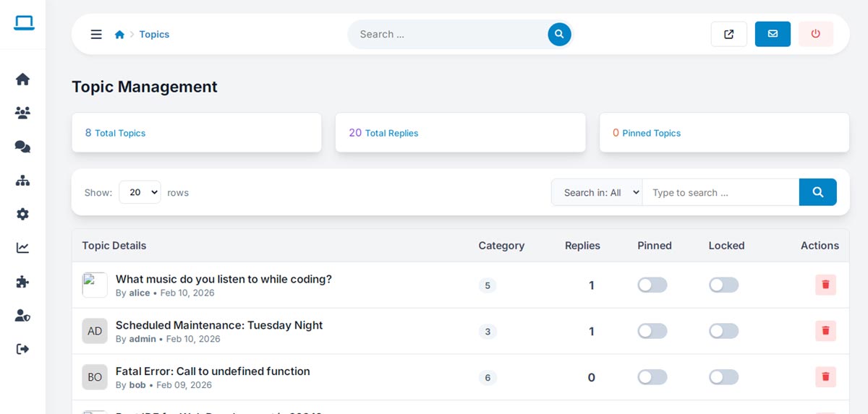
Task: Lock the Scheduled Maintenance topic
Action: click(x=724, y=331)
